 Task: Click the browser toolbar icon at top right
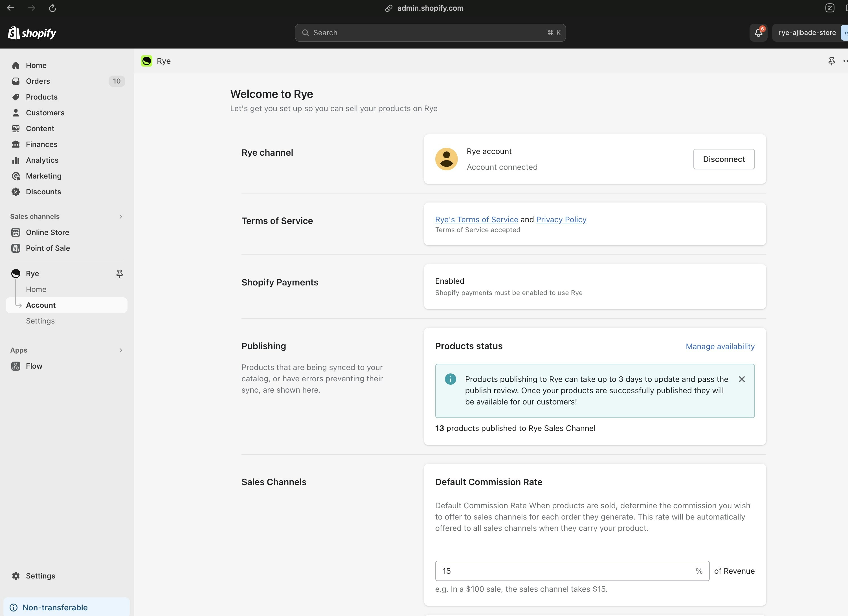[x=830, y=8]
